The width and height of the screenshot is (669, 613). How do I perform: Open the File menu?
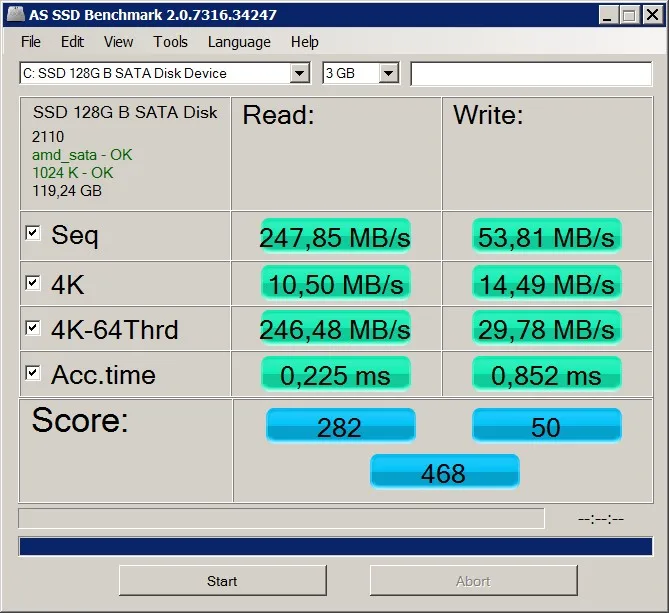(31, 42)
